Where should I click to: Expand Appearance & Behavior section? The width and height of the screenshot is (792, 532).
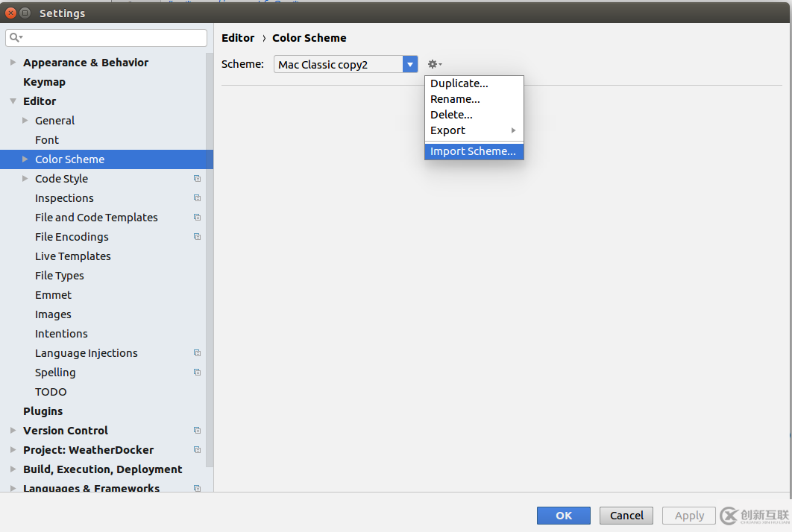click(x=13, y=62)
